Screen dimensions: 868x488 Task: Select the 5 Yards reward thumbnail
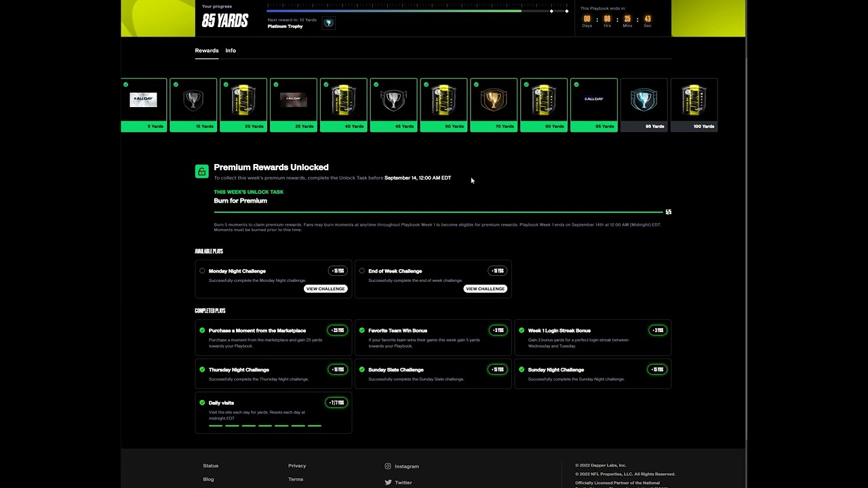pyautogui.click(x=143, y=100)
